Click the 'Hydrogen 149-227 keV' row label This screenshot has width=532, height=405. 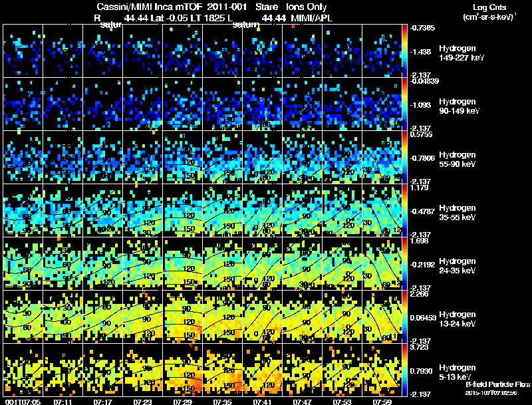(x=461, y=53)
